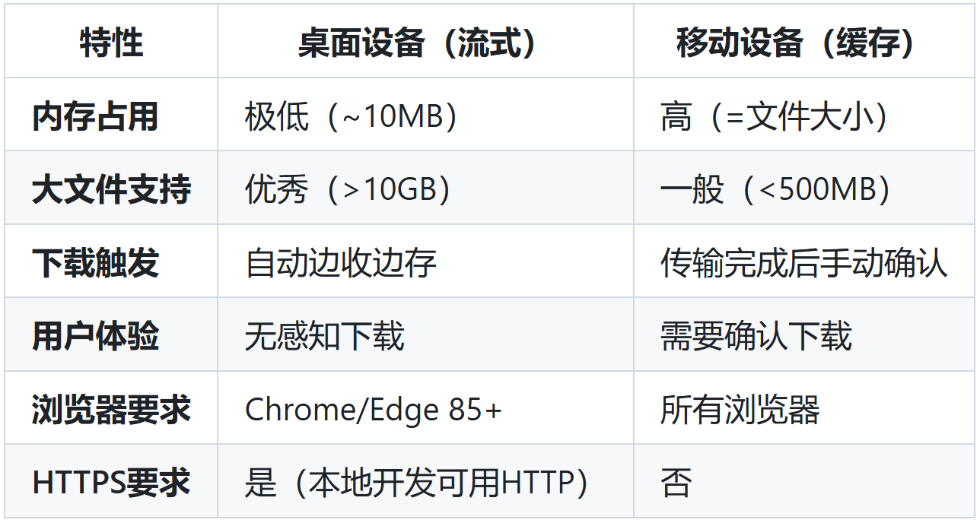The image size is (980, 523).
Task: Click the 桌面设备（流式） column header
Action: coord(425,43)
